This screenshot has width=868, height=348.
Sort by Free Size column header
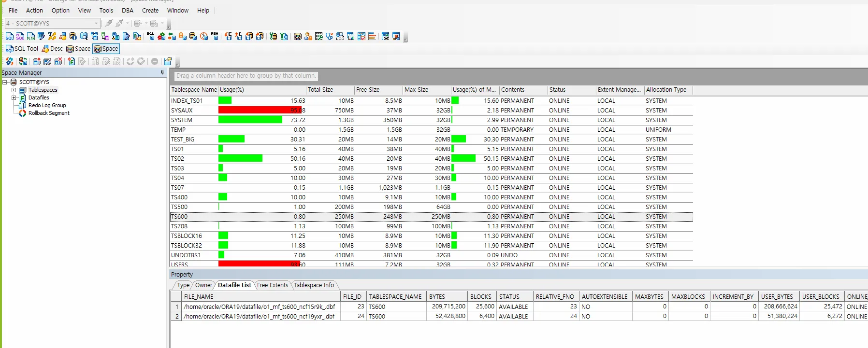pos(379,90)
